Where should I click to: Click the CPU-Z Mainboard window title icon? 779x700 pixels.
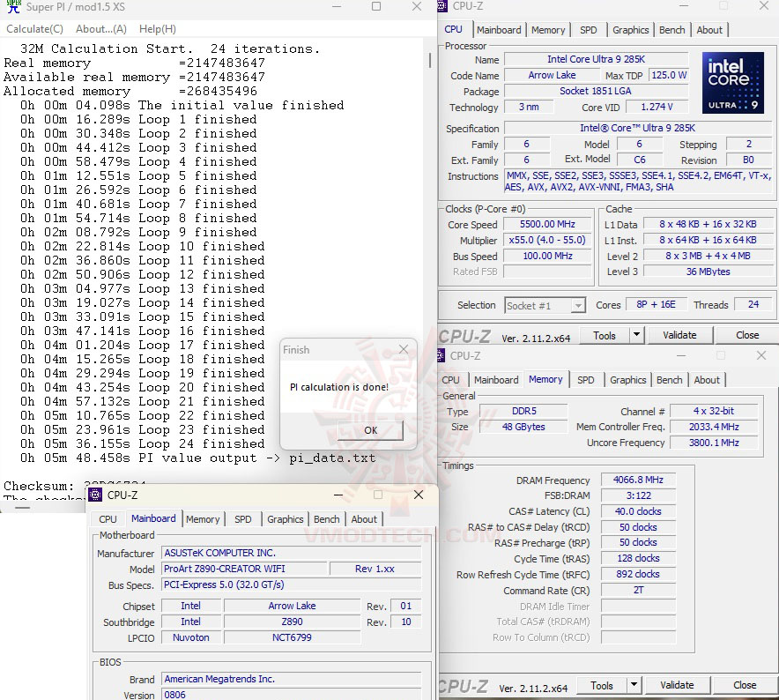(x=95, y=495)
